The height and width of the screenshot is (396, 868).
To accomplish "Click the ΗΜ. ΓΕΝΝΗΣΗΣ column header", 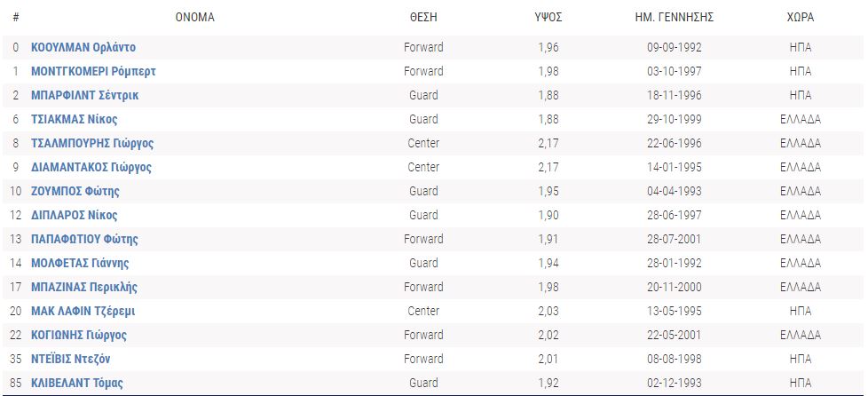I will (675, 17).
